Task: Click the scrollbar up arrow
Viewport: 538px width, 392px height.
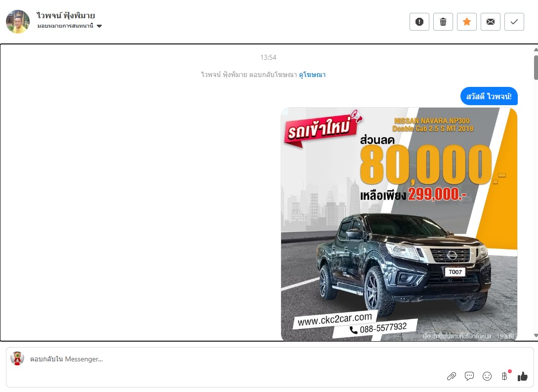Action: tap(536, 49)
